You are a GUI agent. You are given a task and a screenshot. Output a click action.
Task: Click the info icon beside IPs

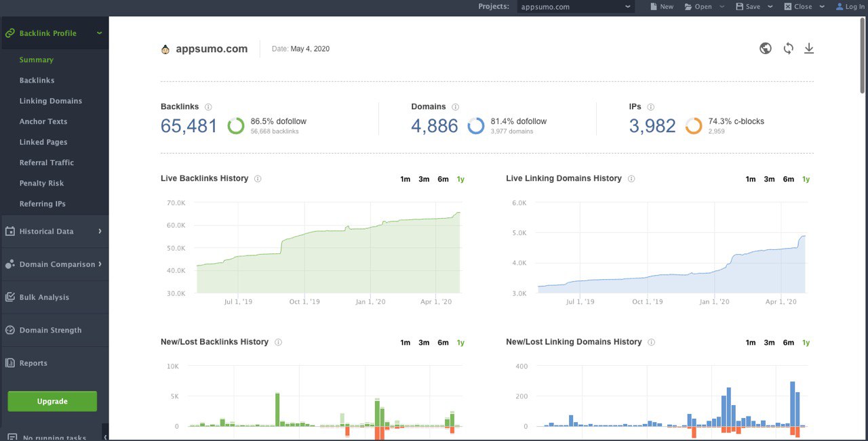click(651, 107)
